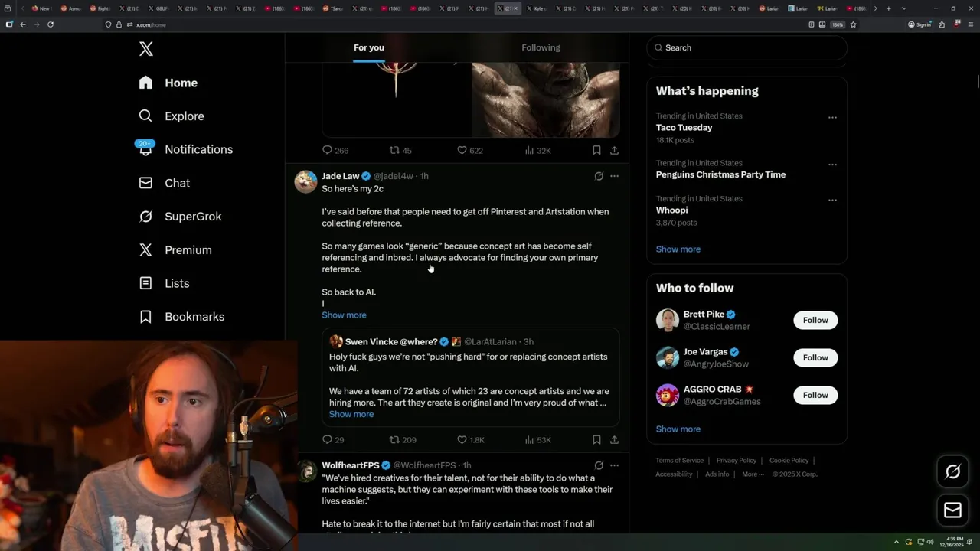Bookmark the Jade Law post
The width and height of the screenshot is (980, 551).
click(596, 440)
